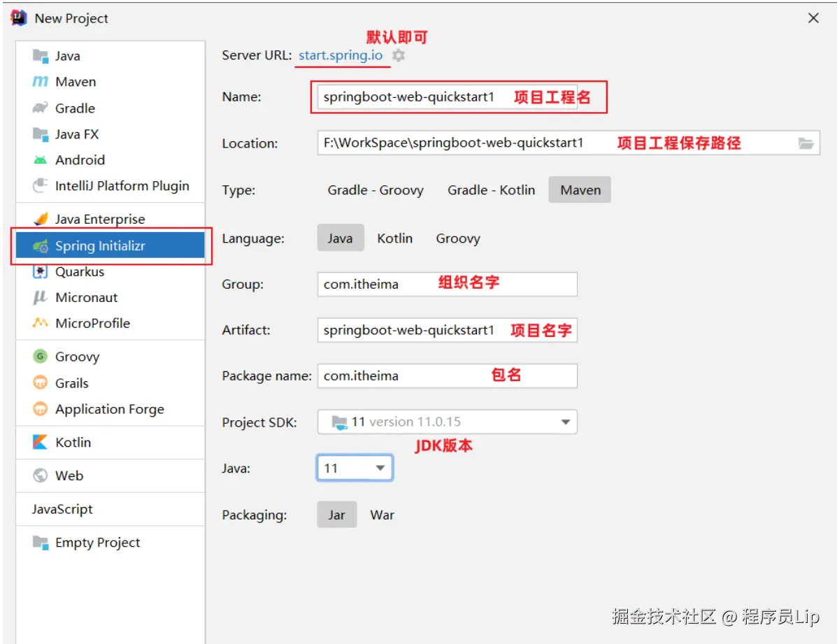This screenshot has width=837, height=644.
Task: Click the 'New Project' dialog title
Action: coord(71,18)
